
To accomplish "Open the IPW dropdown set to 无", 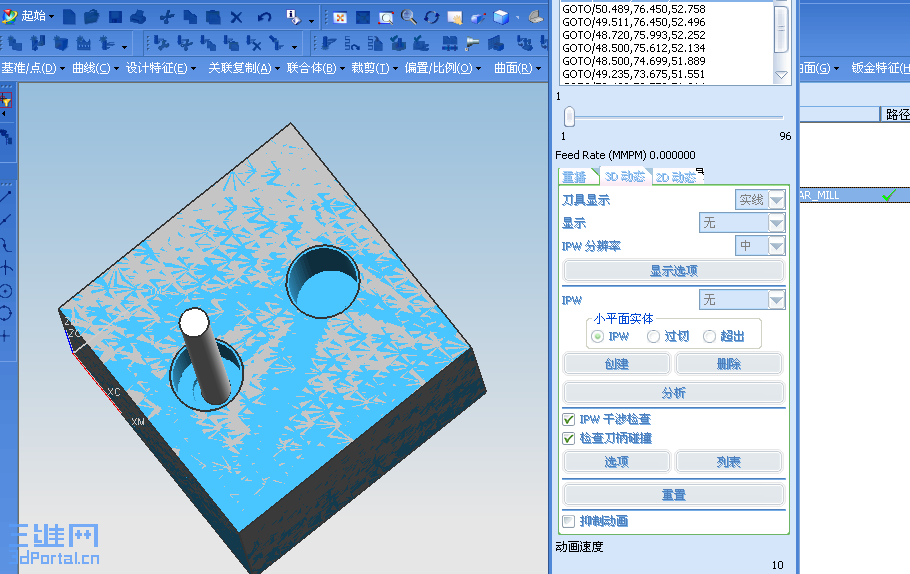I will [742, 299].
